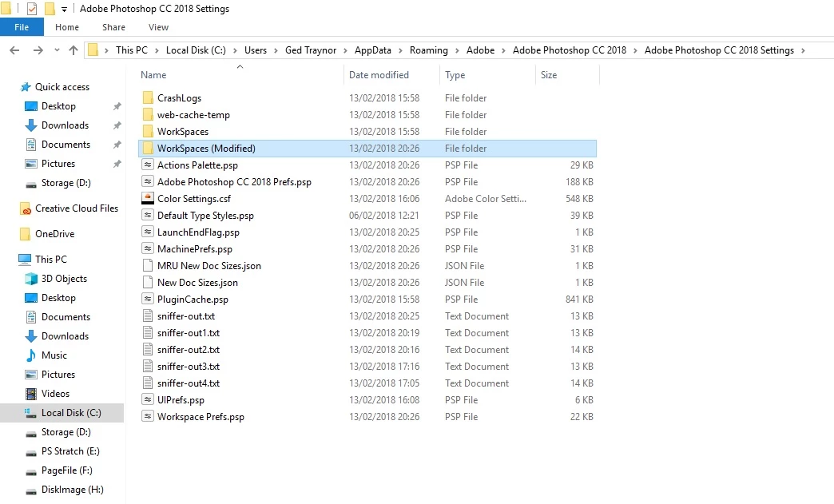
Task: Select the Adobe Photoshop CC 2018 Prefs.psp icon
Action: coord(148,182)
